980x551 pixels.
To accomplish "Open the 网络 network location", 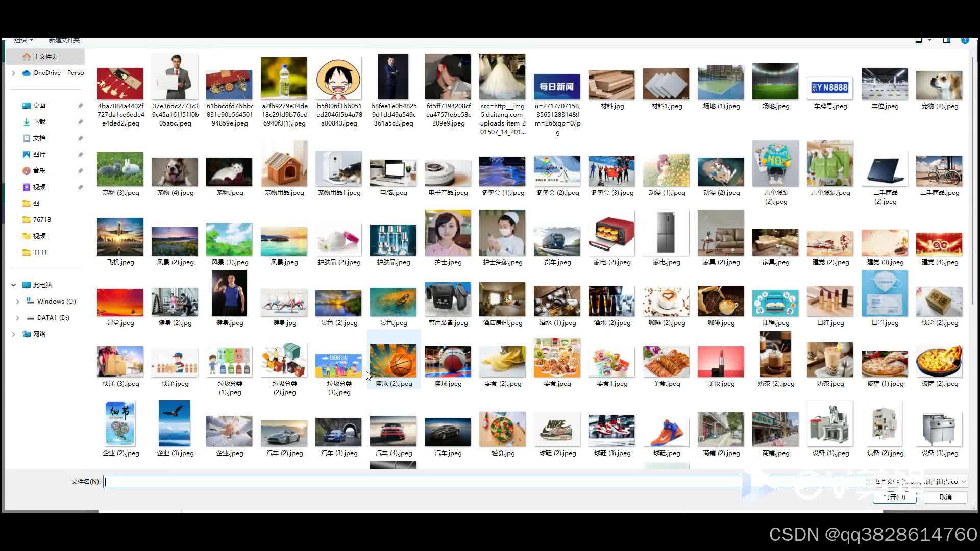I will click(39, 334).
